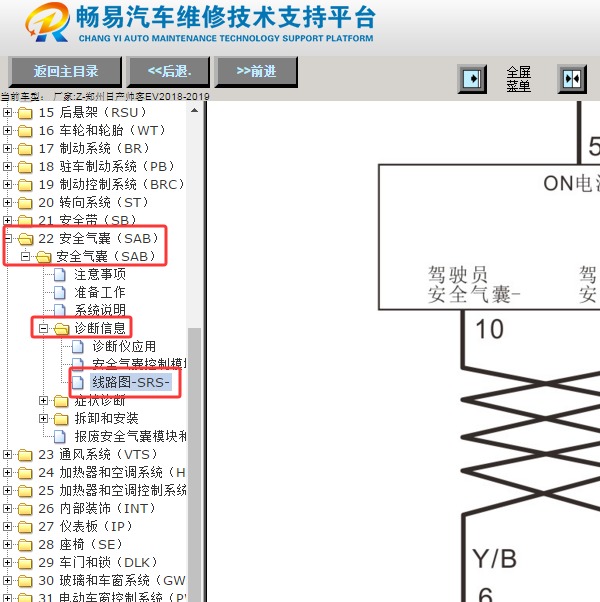Image resolution: width=600 pixels, height=602 pixels.
Task: Click folder icon of 15 后悬架
Action: pyautogui.click(x=25, y=113)
